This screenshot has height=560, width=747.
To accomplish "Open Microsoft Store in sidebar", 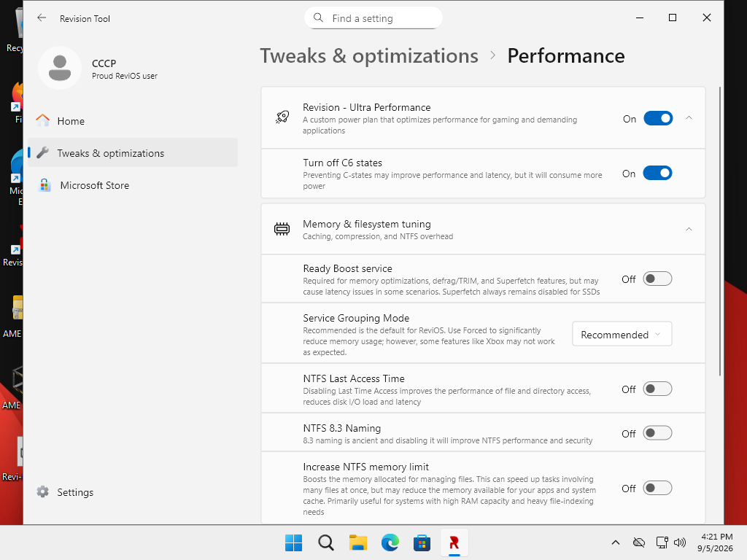I will pyautogui.click(x=133, y=185).
